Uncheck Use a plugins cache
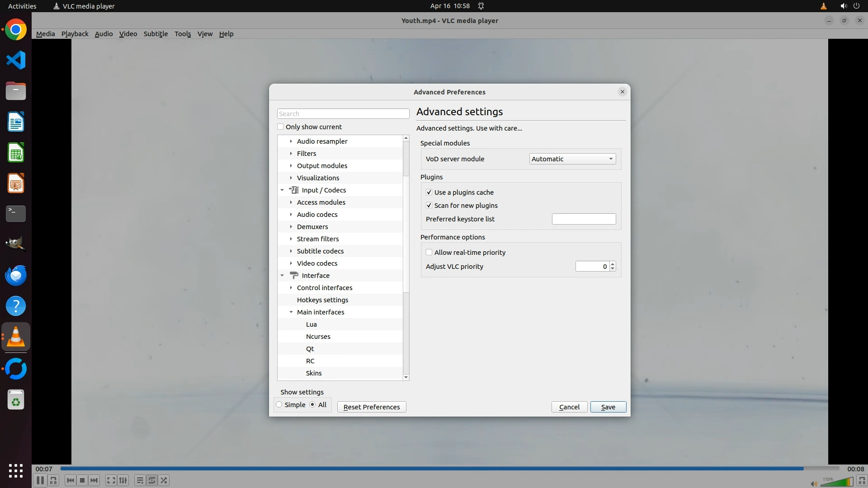This screenshot has width=868, height=488. pos(429,192)
